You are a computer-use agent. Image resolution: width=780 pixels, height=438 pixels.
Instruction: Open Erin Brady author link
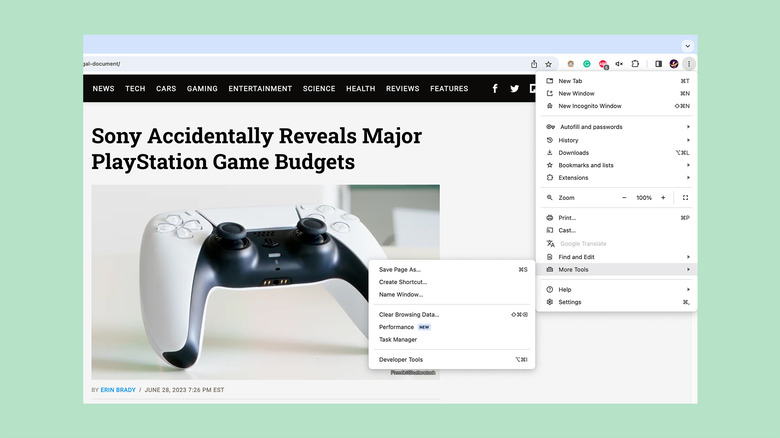[120, 390]
